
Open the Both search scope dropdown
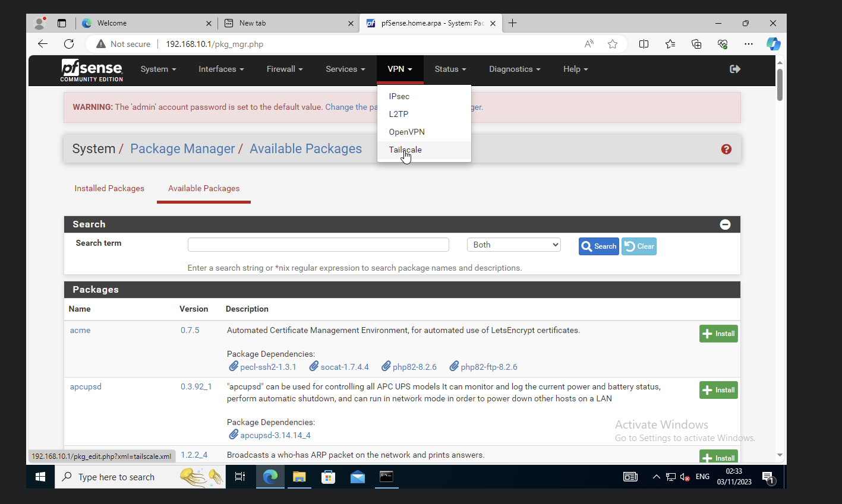514,245
